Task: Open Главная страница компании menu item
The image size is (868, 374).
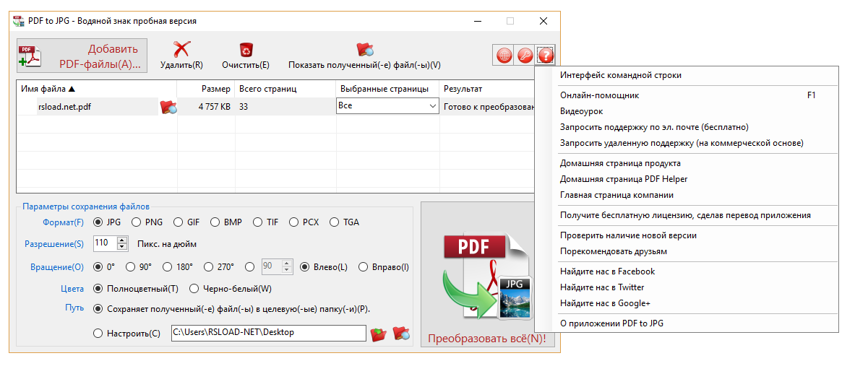Action: coord(687,195)
